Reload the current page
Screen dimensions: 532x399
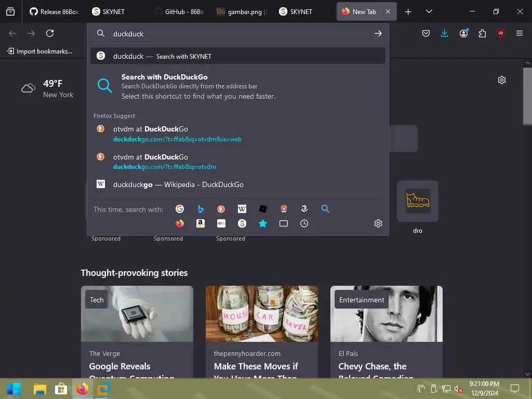tap(50, 33)
